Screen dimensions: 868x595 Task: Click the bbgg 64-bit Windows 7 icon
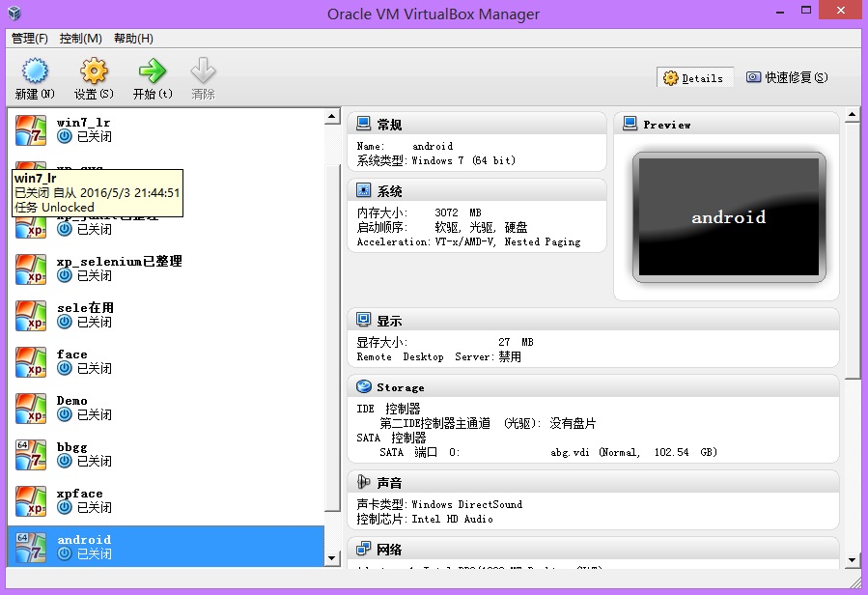31,455
